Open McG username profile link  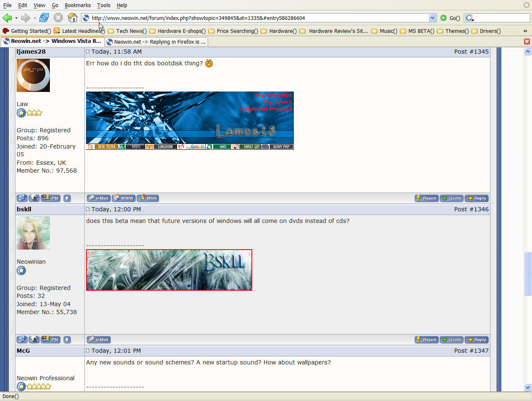click(23, 351)
